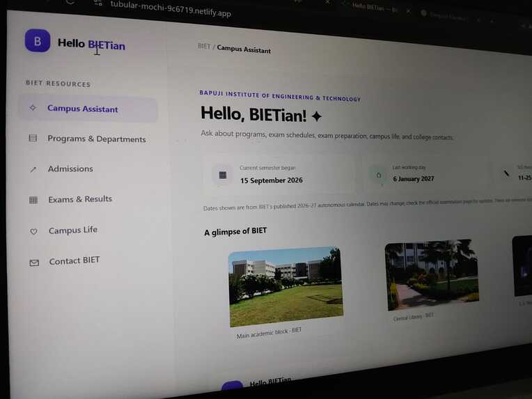Viewport: 532px width, 399px height.
Task: Click the A glimpse of BIET heading
Action: pyautogui.click(x=235, y=232)
